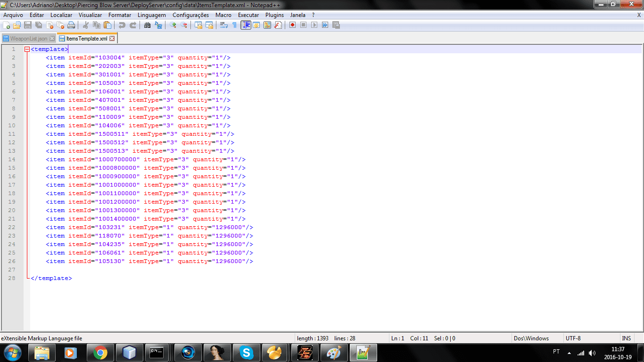Click the X document close button in menu bar
The image size is (644, 362).
(x=639, y=15)
